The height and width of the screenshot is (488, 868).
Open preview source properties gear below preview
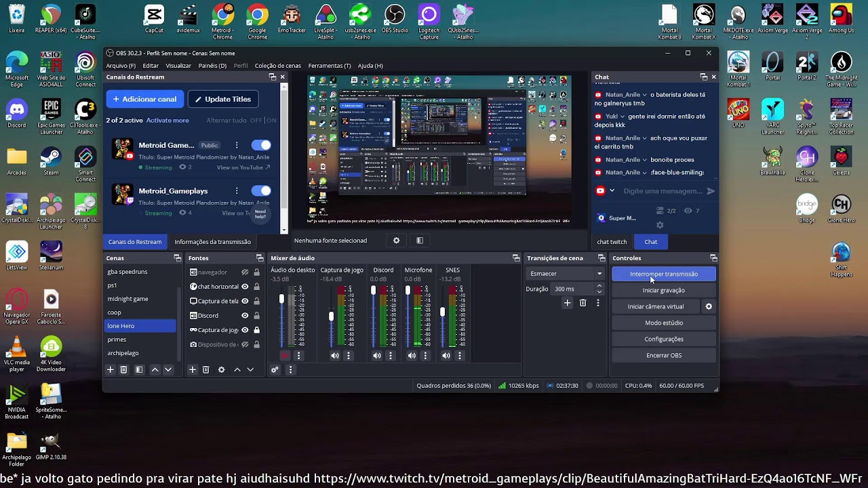pyautogui.click(x=397, y=240)
